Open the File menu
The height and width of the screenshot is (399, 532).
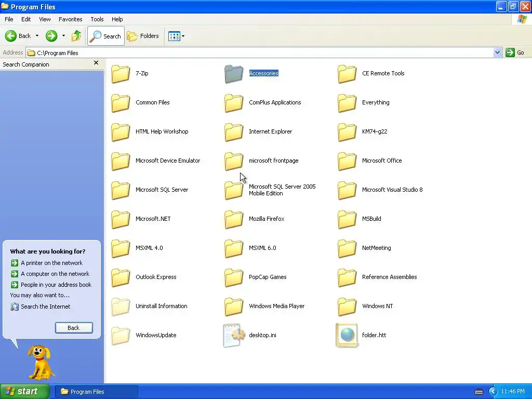[x=9, y=19]
